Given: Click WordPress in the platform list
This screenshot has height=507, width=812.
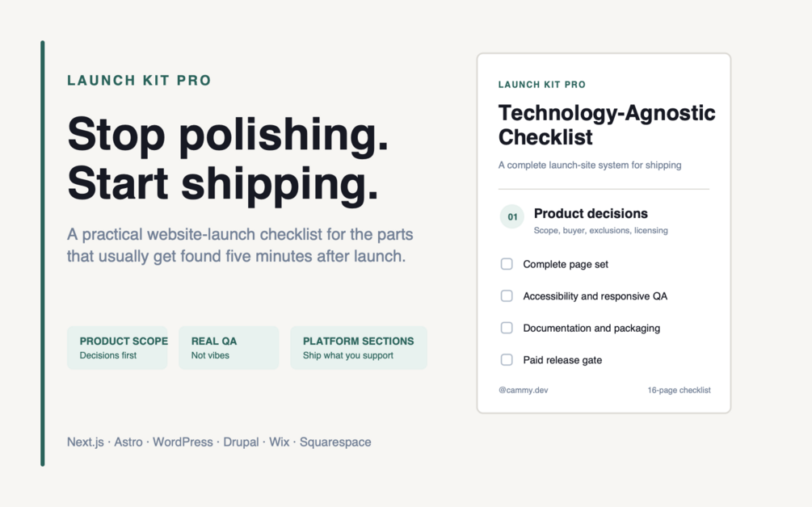Looking at the screenshot, I should 183,442.
